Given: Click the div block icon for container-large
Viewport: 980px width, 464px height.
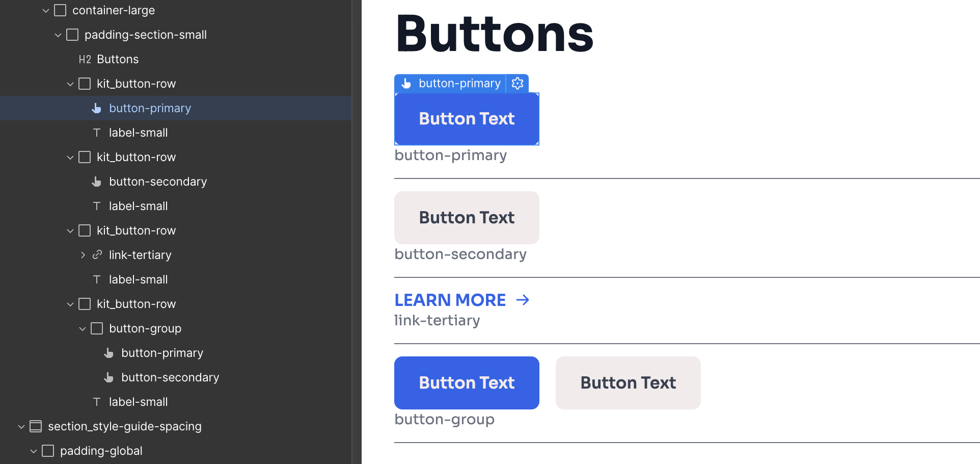Looking at the screenshot, I should pos(60,10).
